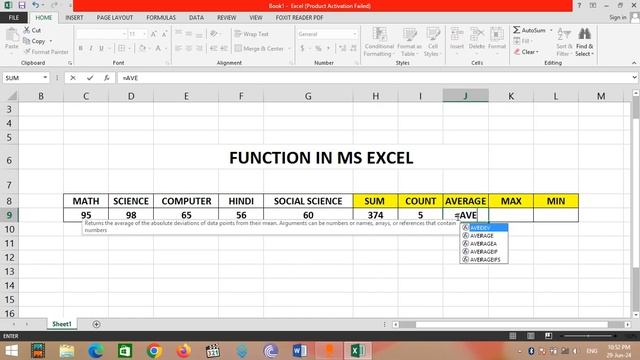The height and width of the screenshot is (360, 640).
Task: Click the new sheet plus button
Action: pyautogui.click(x=96, y=324)
